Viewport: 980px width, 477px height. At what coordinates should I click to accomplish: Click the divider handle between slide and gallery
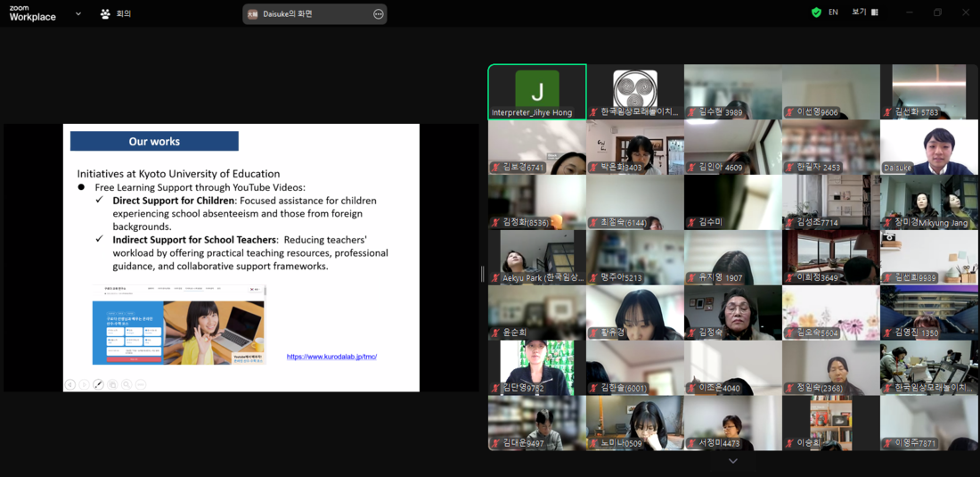click(482, 273)
